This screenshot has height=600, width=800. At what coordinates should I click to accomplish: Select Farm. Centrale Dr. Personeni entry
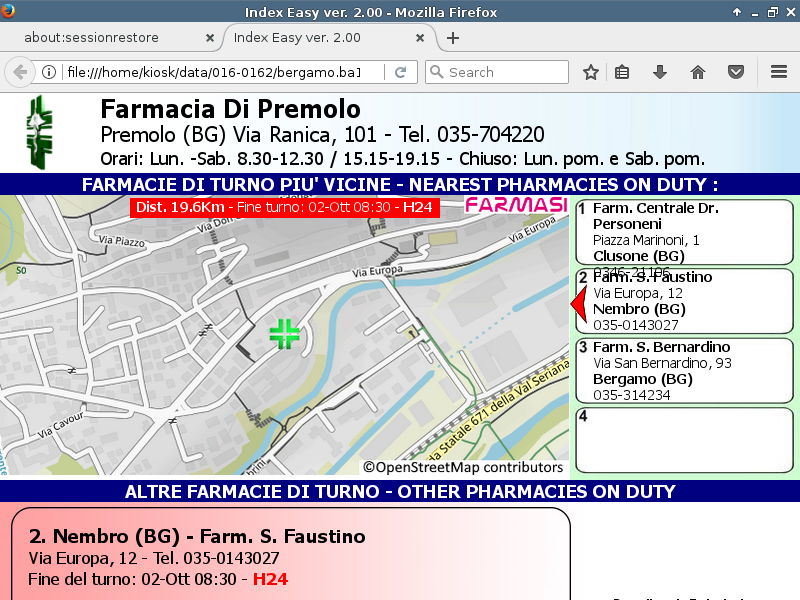click(x=684, y=232)
